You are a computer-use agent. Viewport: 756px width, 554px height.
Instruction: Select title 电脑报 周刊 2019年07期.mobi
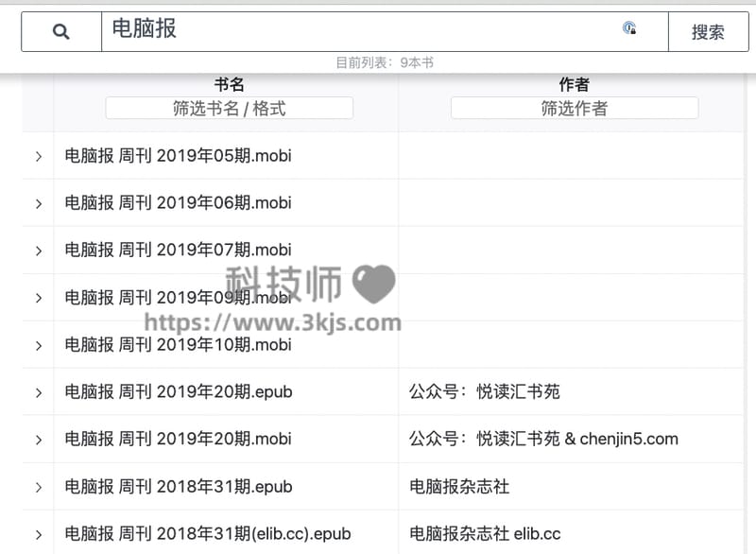tap(178, 251)
